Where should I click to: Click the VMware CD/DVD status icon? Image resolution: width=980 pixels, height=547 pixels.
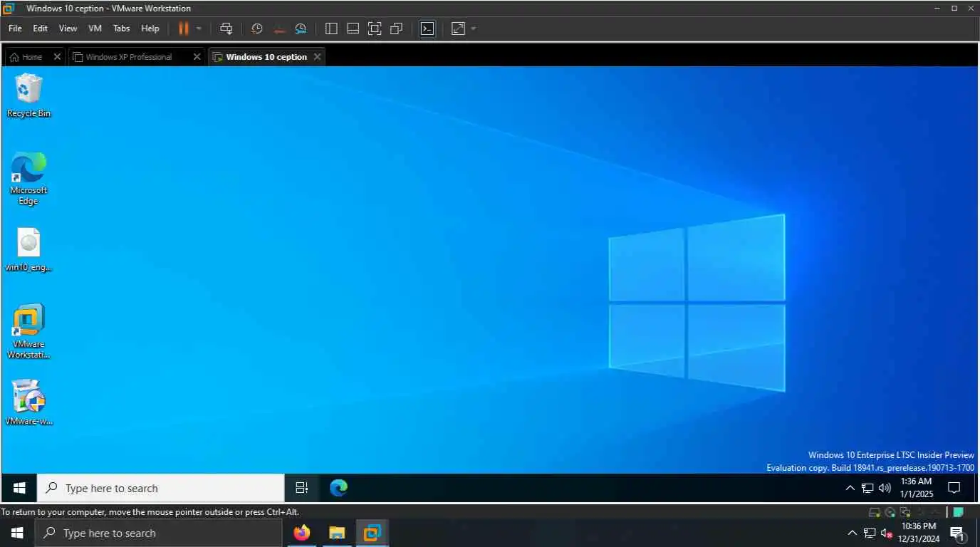[890, 512]
